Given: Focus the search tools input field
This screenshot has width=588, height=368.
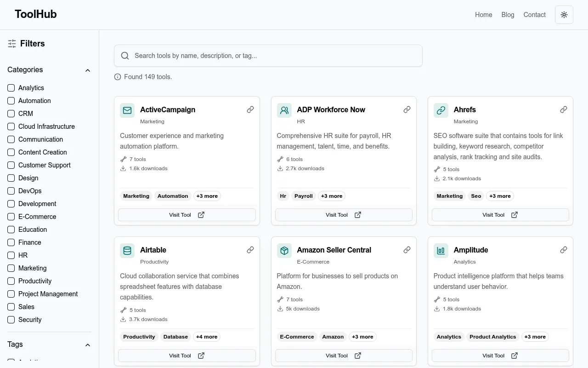Looking at the screenshot, I should pyautogui.click(x=268, y=56).
